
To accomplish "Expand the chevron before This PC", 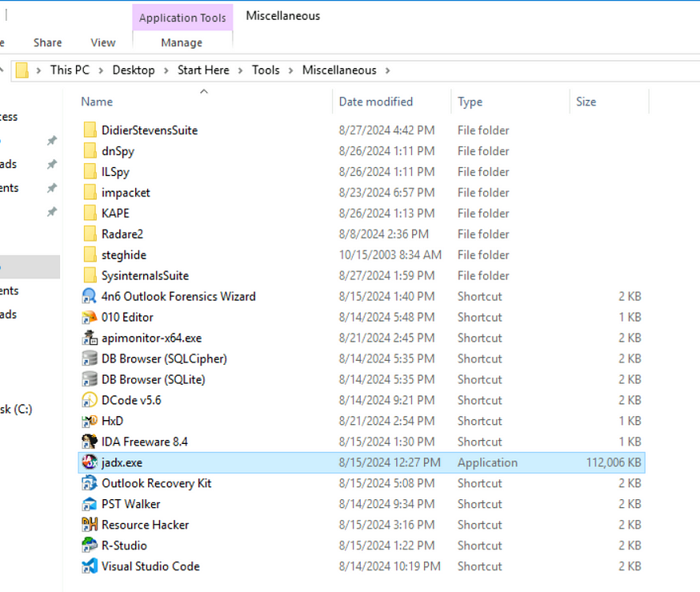I will pyautogui.click(x=39, y=70).
